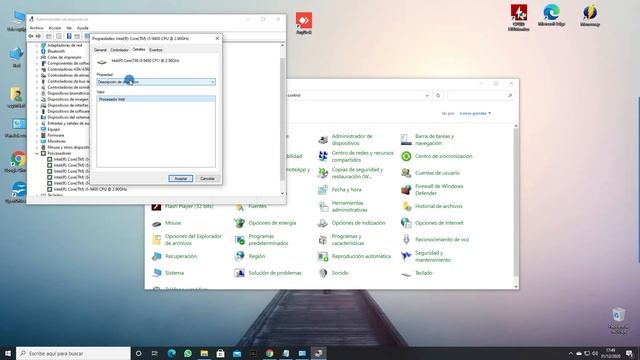
Task: Expand the Firmware node
Action: [37, 135]
